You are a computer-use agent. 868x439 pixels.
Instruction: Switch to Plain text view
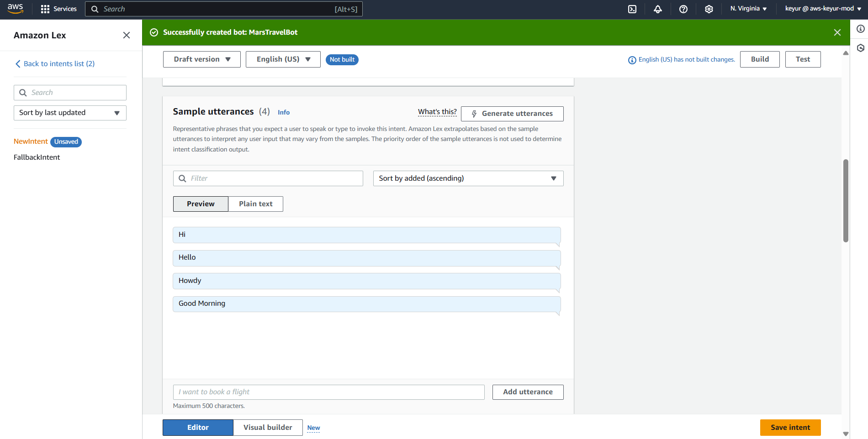[x=256, y=204]
